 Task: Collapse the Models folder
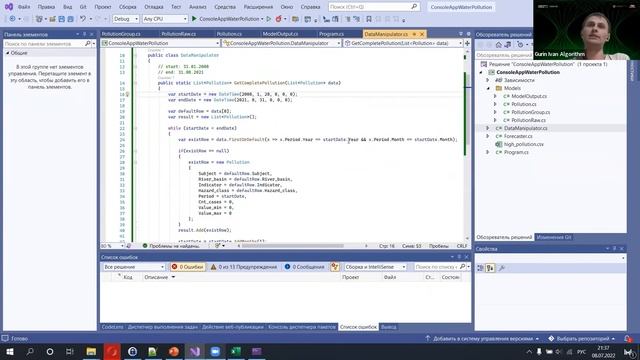[488, 88]
